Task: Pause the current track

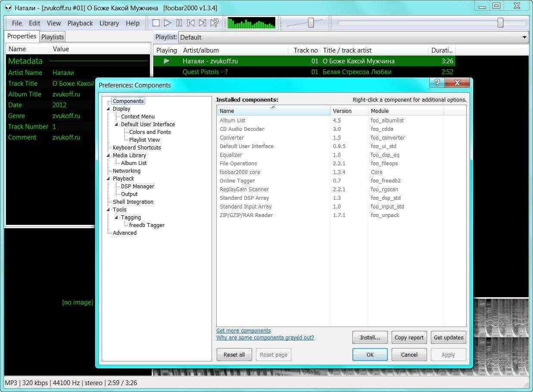Action: point(179,23)
